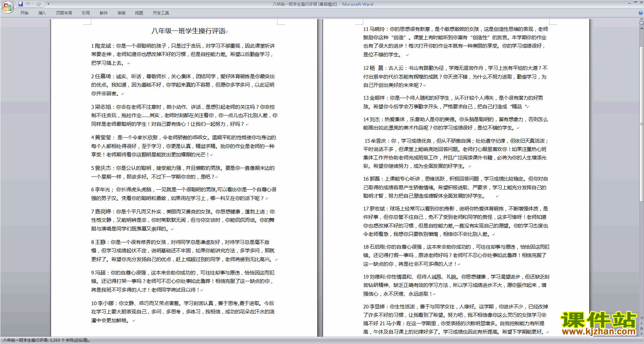The image size is (644, 344).
Task: Restore down the Word window
Action: [x=635, y=3]
